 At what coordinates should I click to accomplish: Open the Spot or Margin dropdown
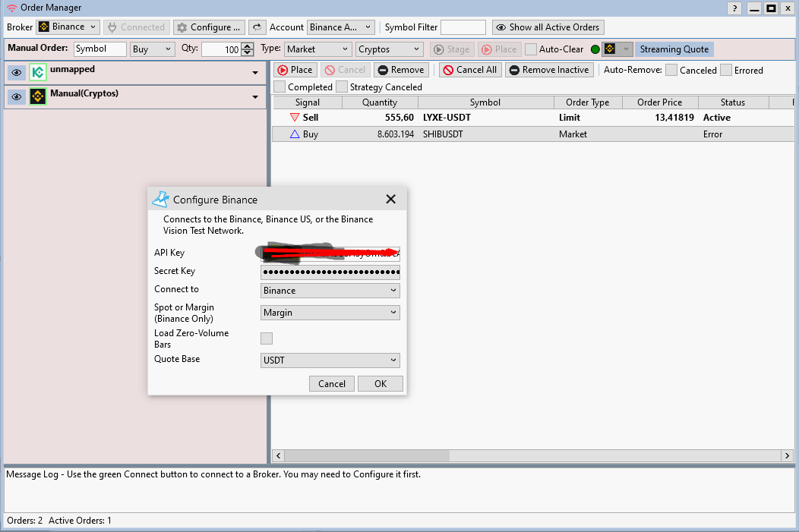tap(330, 313)
